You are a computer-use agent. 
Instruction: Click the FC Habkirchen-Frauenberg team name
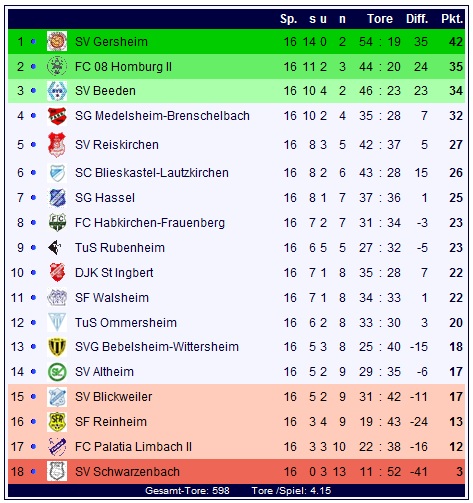150,223
